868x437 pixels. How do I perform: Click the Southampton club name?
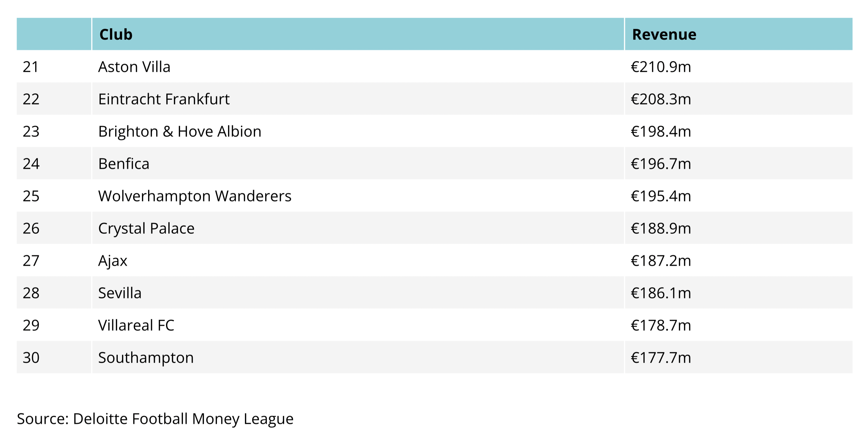click(x=146, y=357)
